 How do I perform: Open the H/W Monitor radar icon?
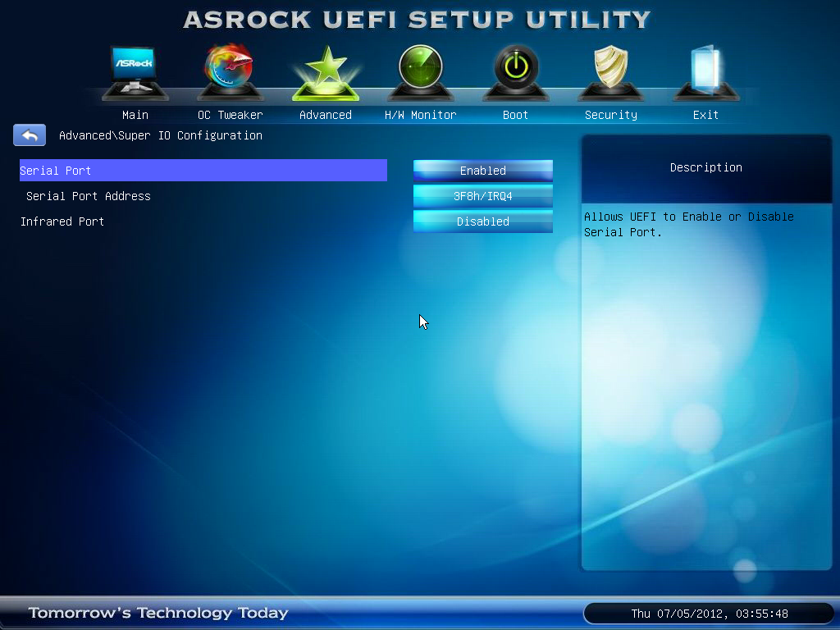click(421, 73)
